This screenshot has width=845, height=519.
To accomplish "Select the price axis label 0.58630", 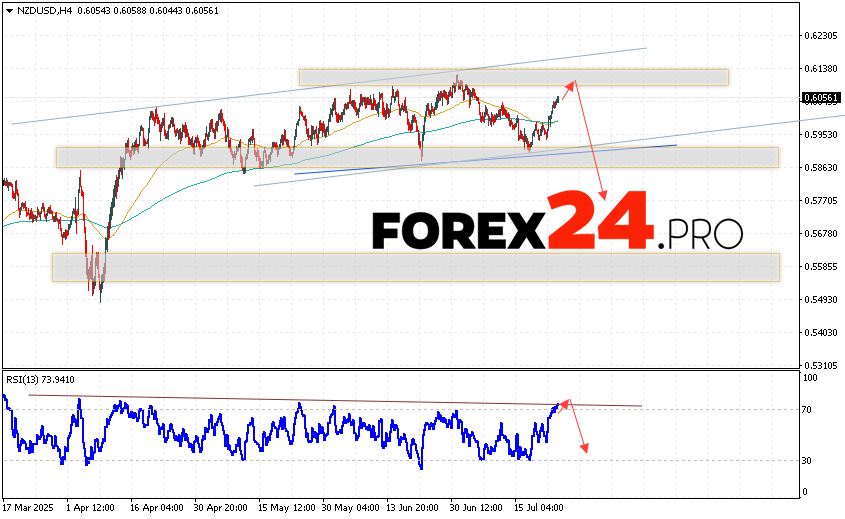I will coord(821,168).
